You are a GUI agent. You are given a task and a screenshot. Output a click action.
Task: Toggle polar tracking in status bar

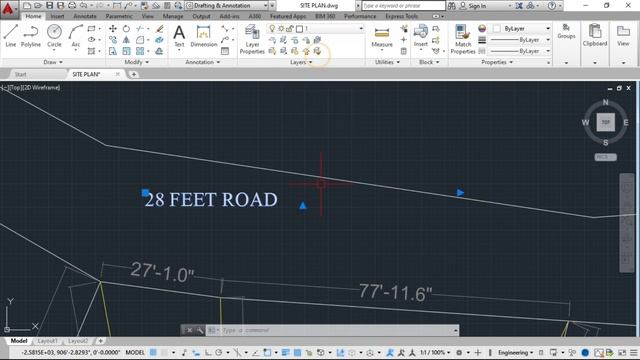219,353
